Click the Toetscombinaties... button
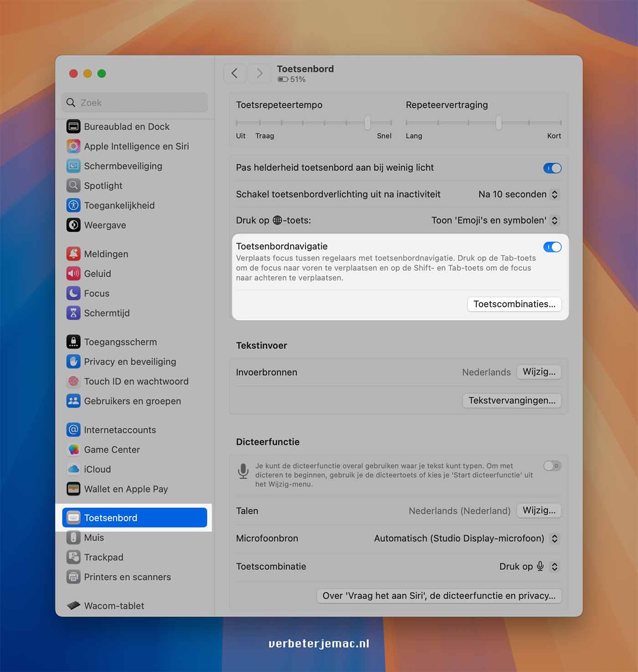The width and height of the screenshot is (638, 672). 514,304
